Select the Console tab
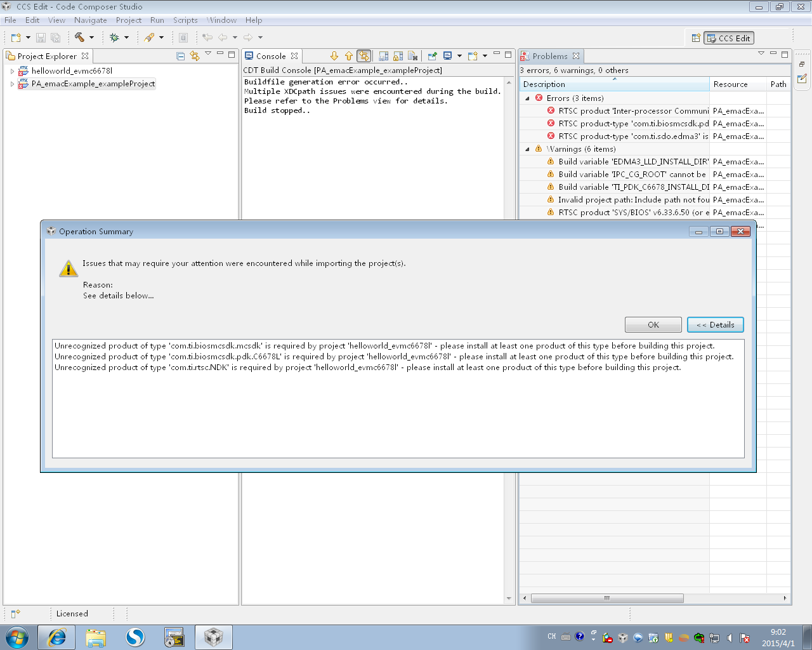The width and height of the screenshot is (812, 650). pyautogui.click(x=271, y=56)
